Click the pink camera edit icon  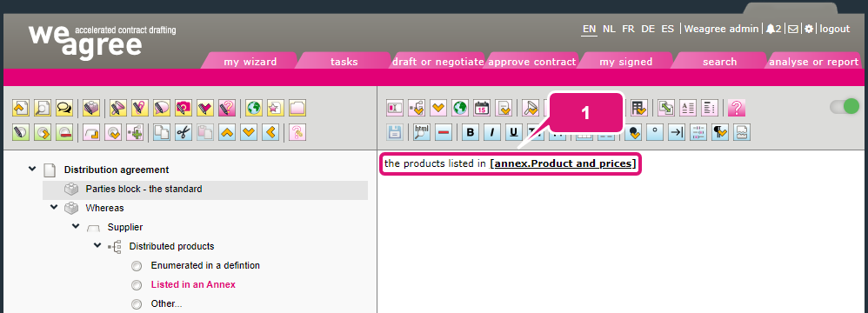coord(184,108)
